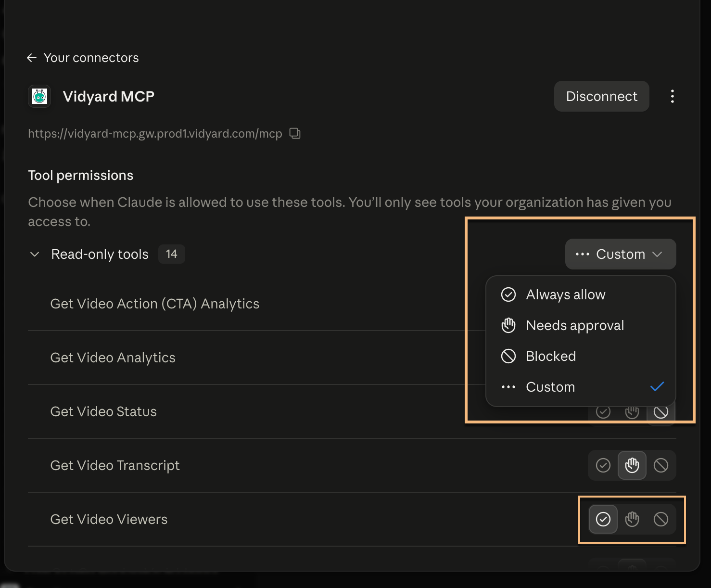Set Get Video Viewers to always allow
This screenshot has height=588, width=711.
[603, 519]
